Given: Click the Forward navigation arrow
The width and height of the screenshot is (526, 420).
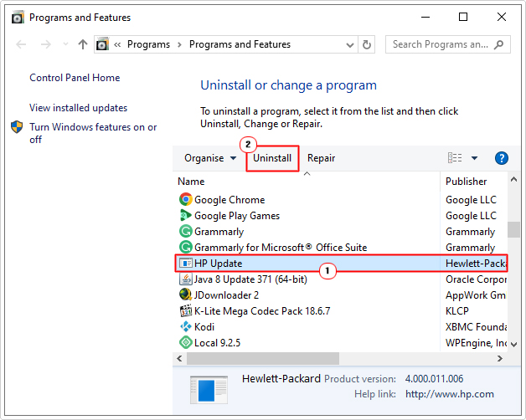Looking at the screenshot, I should pyautogui.click(x=45, y=44).
